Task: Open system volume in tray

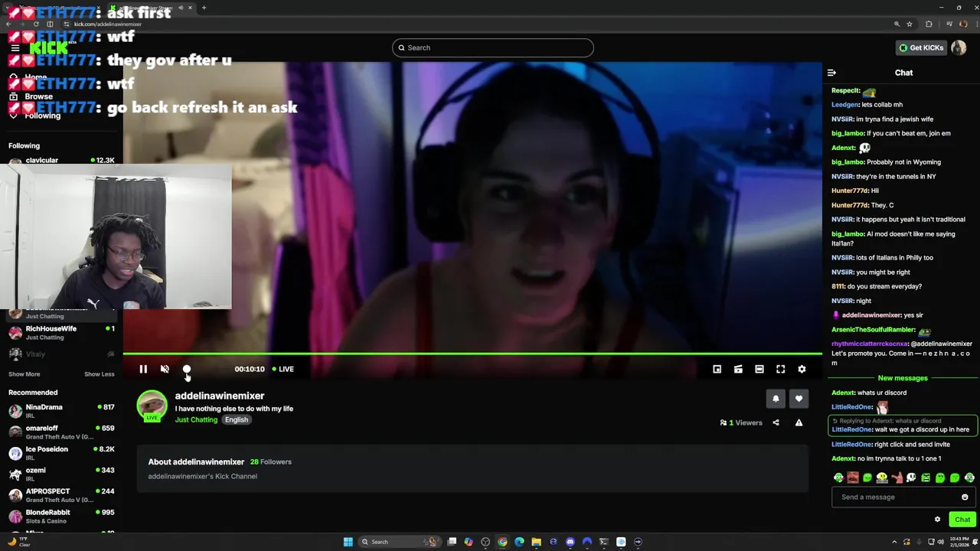Action: click(x=941, y=542)
